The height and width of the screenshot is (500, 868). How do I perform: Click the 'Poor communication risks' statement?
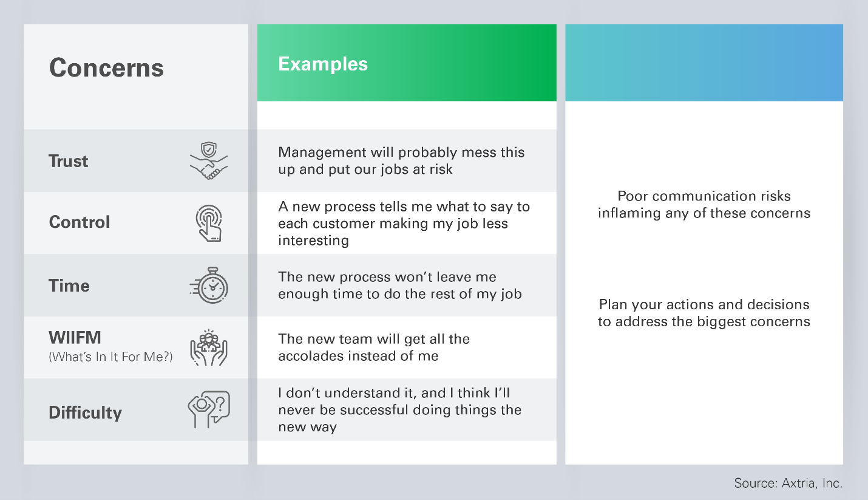coord(704,204)
